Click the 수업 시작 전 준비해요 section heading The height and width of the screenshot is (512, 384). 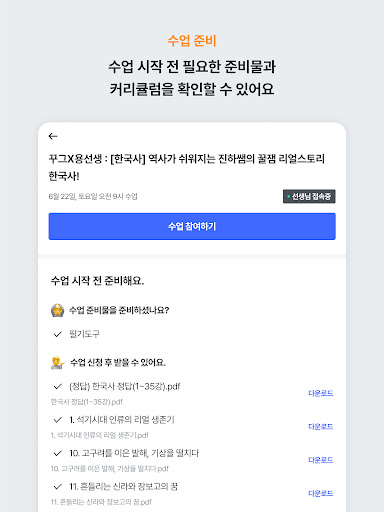[x=97, y=281]
